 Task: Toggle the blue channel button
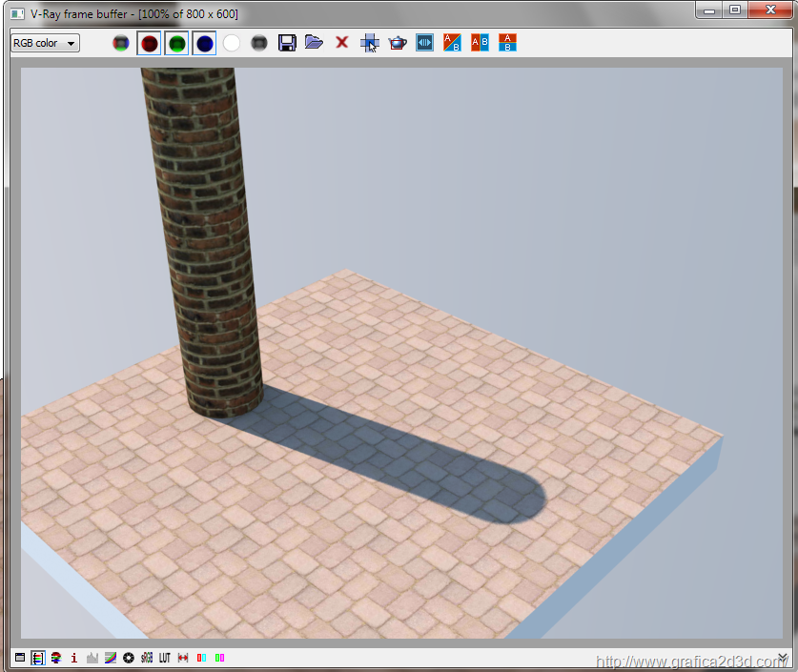(204, 43)
